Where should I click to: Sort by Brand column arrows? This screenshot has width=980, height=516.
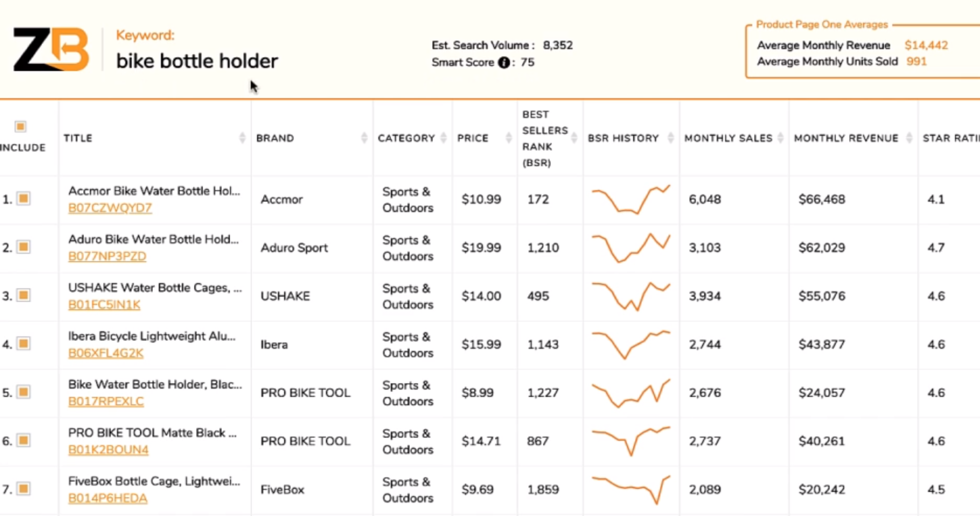(x=364, y=138)
